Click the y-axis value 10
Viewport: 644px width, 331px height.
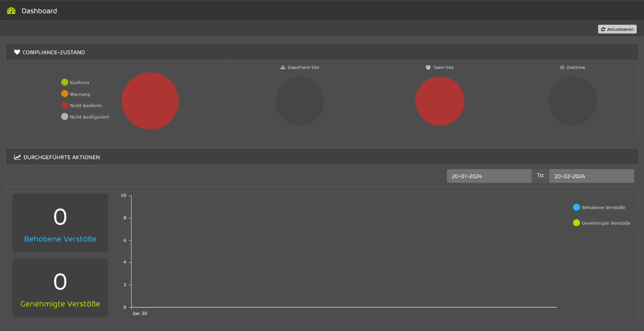[124, 195]
